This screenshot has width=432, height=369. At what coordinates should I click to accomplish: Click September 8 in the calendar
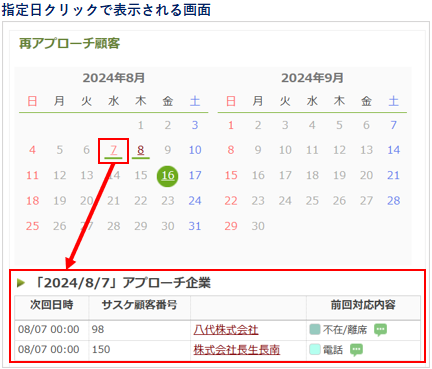[231, 150]
